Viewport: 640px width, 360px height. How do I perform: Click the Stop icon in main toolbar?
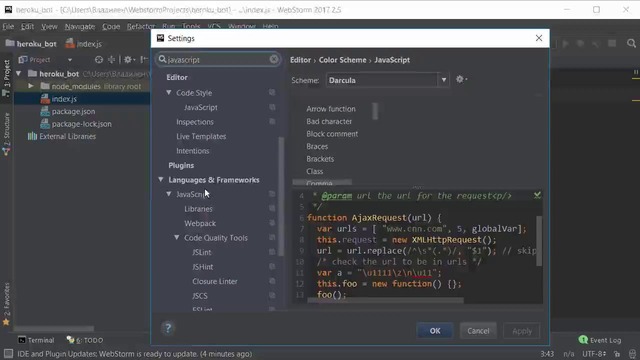pos(612,43)
